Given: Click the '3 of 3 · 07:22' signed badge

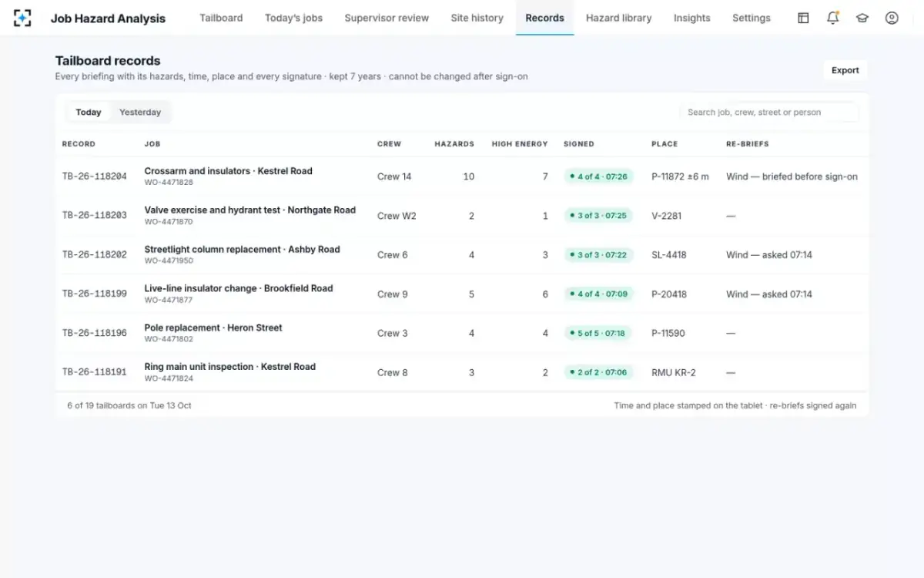Looking at the screenshot, I should pos(598,255).
